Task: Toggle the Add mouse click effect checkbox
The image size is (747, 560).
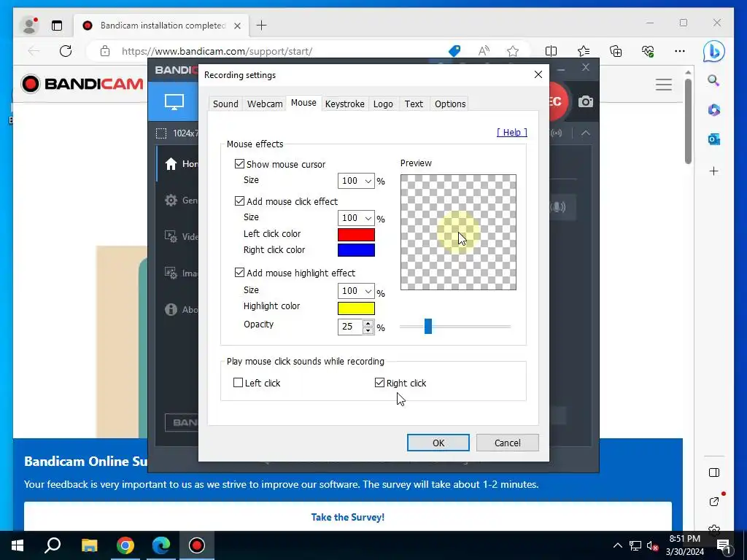Action: click(239, 201)
